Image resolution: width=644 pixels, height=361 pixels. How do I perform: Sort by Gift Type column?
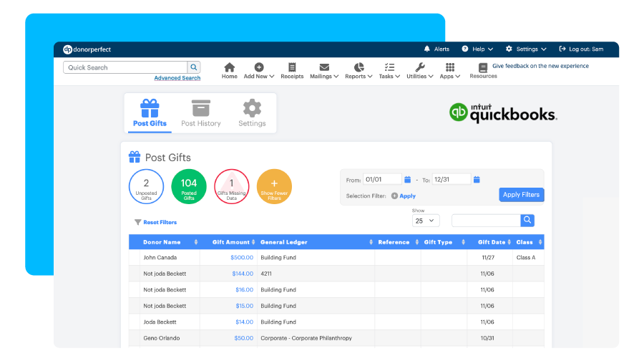tap(444, 242)
